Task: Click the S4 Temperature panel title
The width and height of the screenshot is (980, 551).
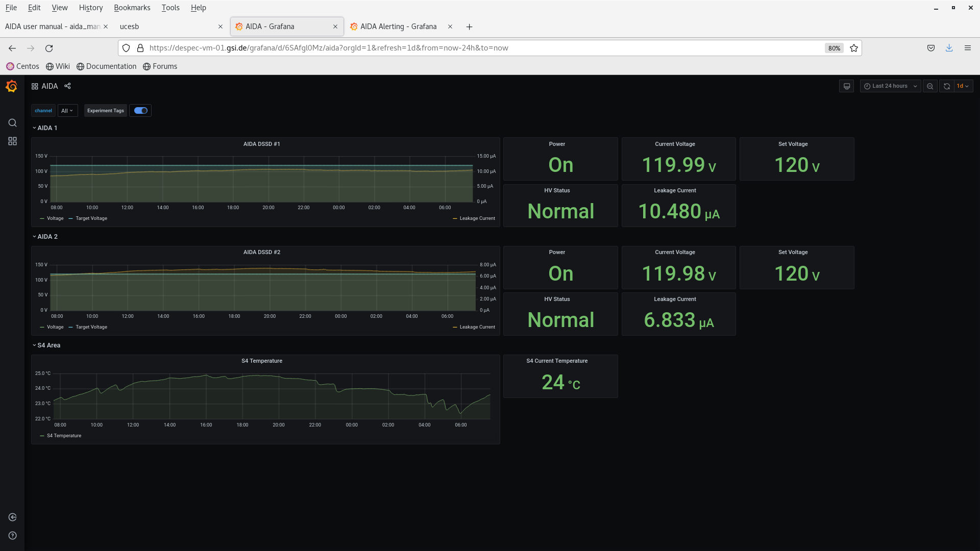Action: click(x=262, y=361)
